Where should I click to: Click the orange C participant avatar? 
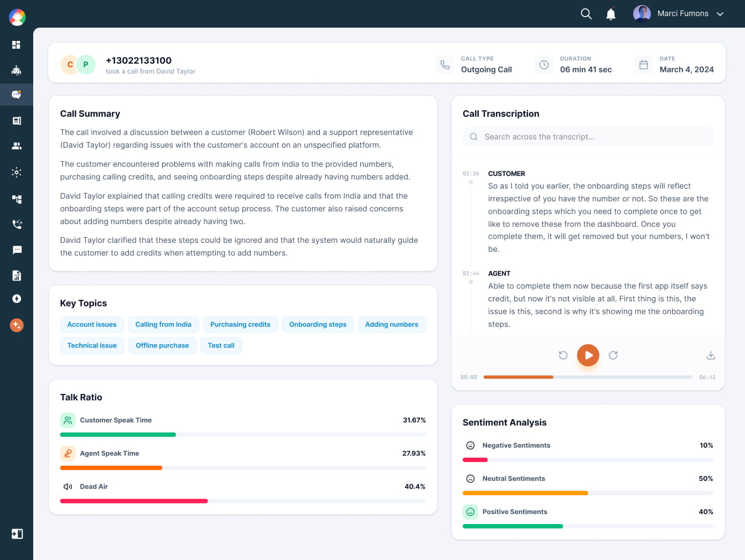[69, 65]
